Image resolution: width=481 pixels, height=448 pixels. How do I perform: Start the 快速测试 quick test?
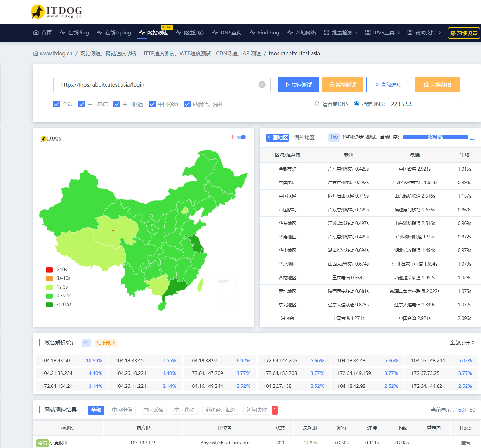click(298, 85)
